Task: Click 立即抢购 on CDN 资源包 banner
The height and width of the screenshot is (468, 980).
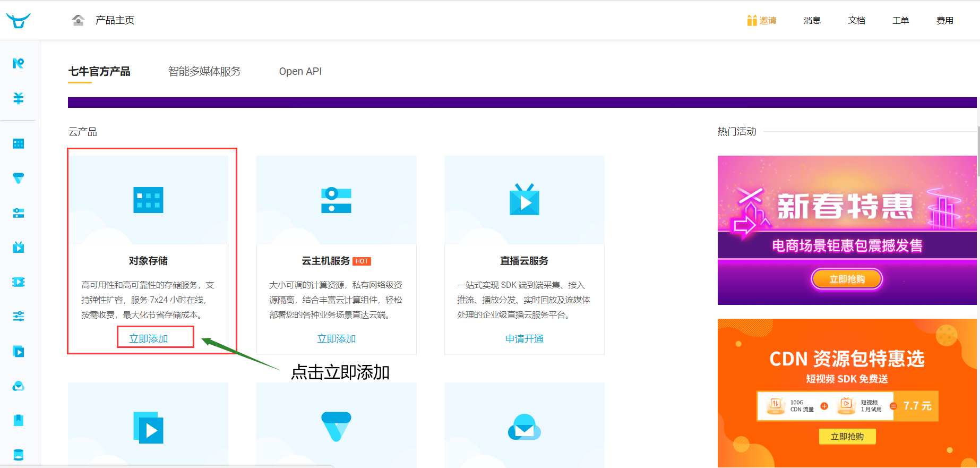Action: pos(847,436)
